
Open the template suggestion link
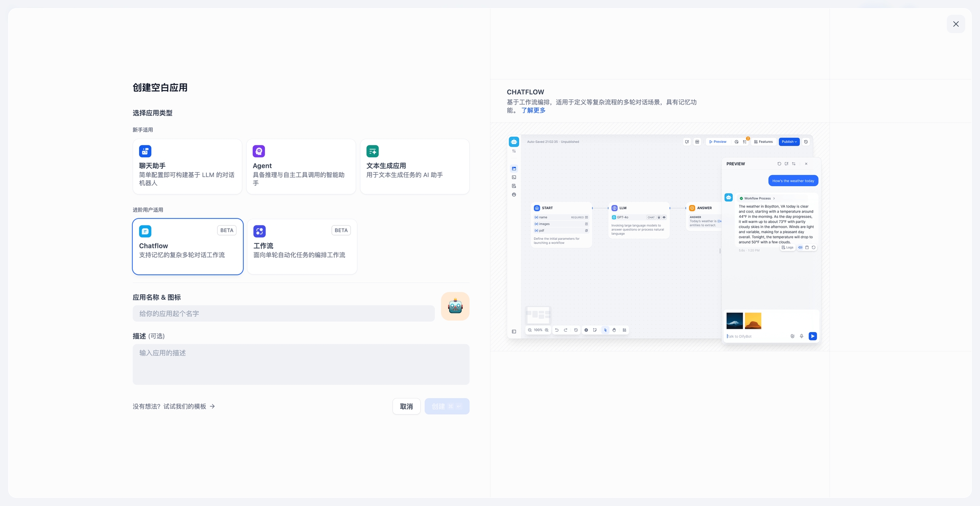coord(169,407)
